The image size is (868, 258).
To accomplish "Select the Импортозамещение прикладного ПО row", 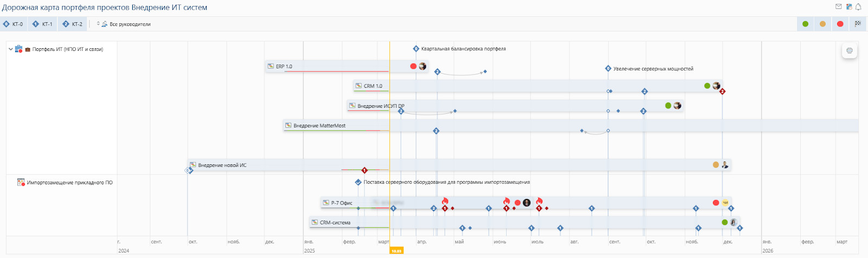I will (x=69, y=183).
